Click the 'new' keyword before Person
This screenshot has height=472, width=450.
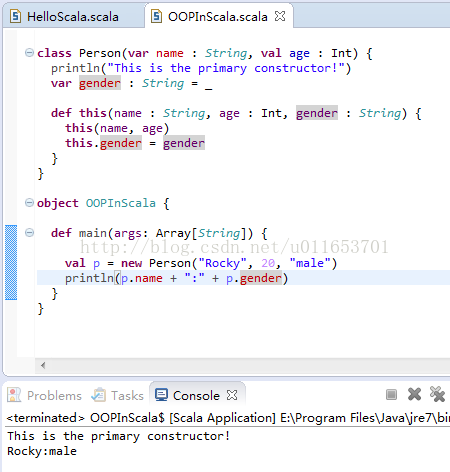pos(131,263)
